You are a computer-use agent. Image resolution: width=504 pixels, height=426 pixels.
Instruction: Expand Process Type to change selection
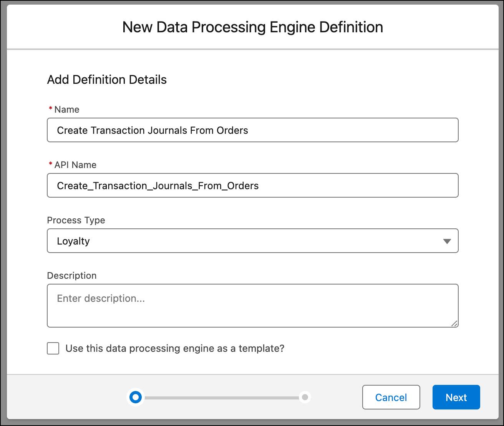click(447, 241)
